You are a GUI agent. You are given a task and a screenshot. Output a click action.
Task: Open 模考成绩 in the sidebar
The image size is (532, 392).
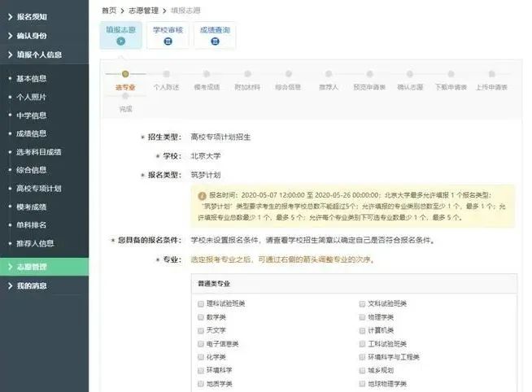(x=32, y=207)
